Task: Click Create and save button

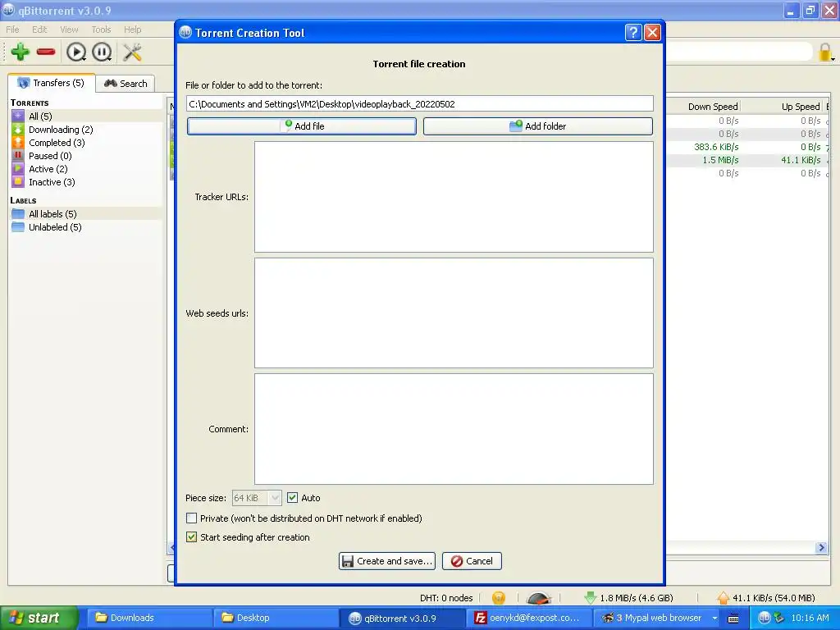Action: click(x=387, y=561)
